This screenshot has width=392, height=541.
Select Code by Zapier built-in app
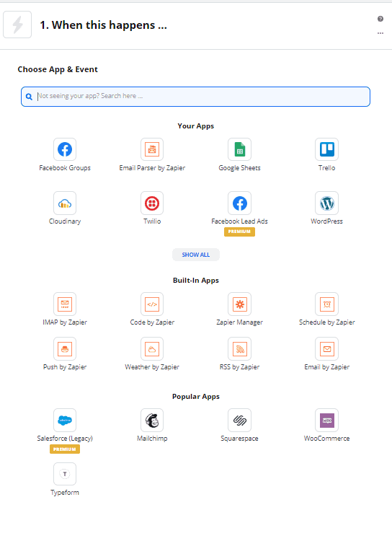(x=152, y=304)
